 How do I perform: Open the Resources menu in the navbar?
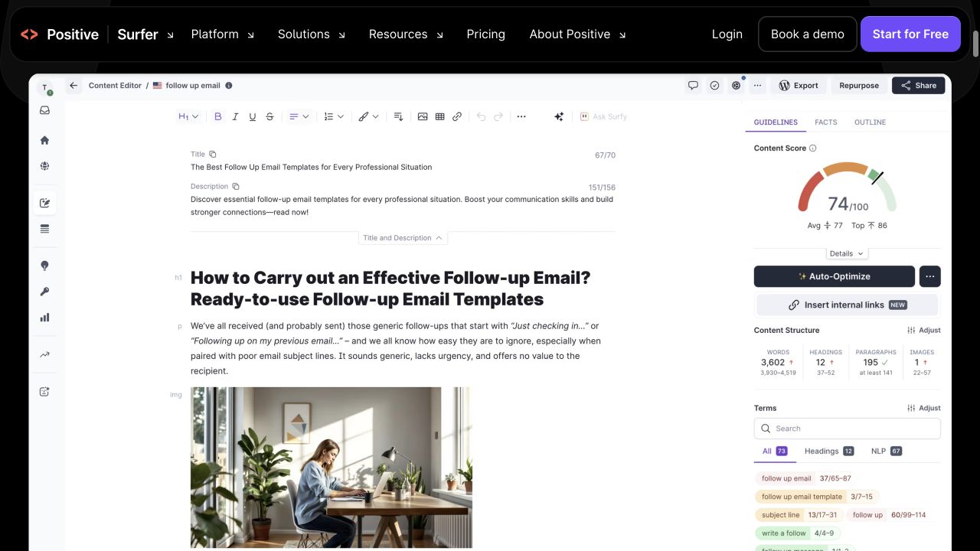point(407,34)
